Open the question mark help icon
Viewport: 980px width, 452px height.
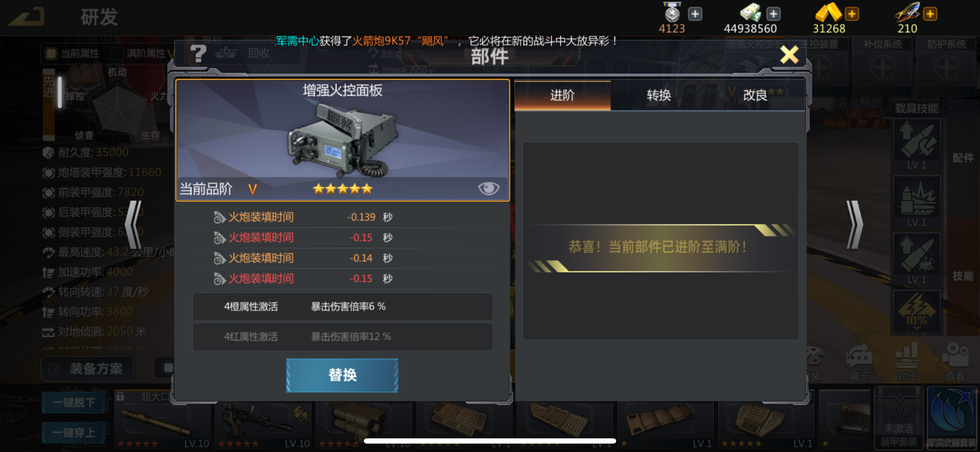198,53
